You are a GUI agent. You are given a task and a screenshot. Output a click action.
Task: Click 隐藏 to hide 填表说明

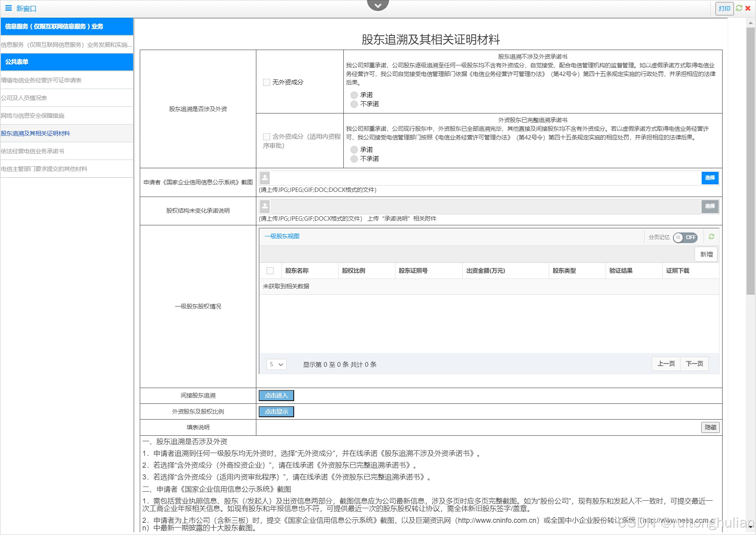point(710,427)
